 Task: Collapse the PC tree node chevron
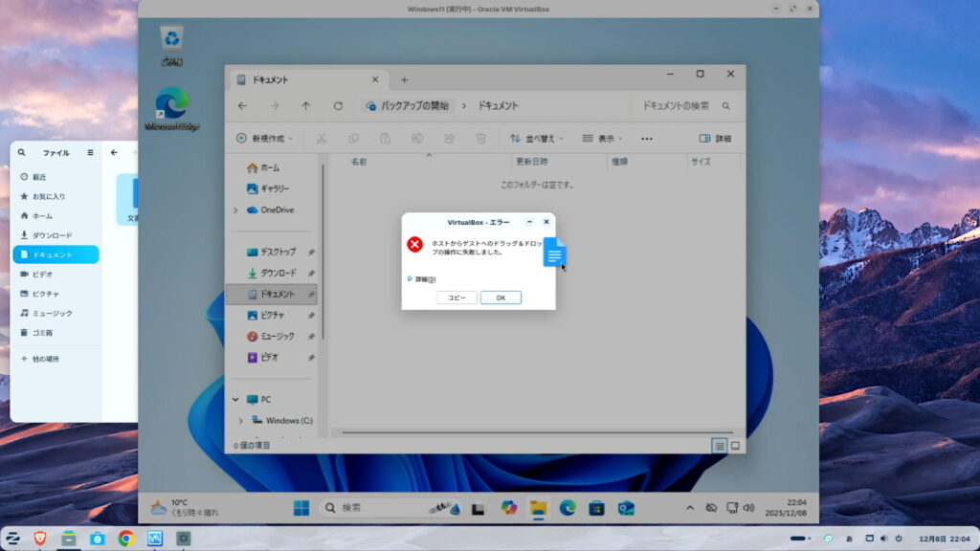pos(235,399)
